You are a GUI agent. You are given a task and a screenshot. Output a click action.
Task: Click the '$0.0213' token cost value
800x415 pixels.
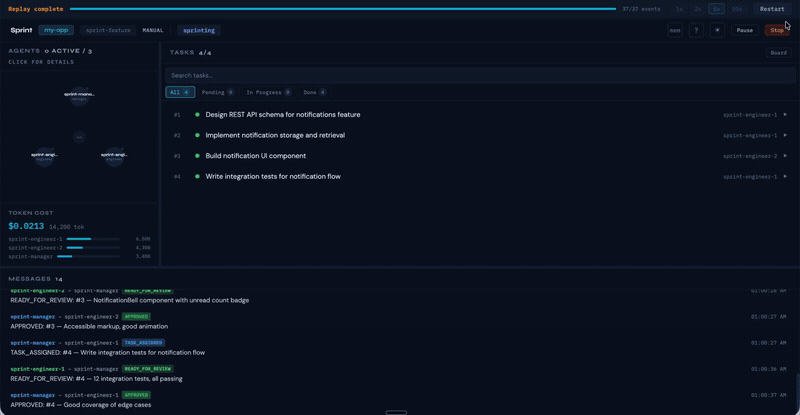tap(26, 226)
